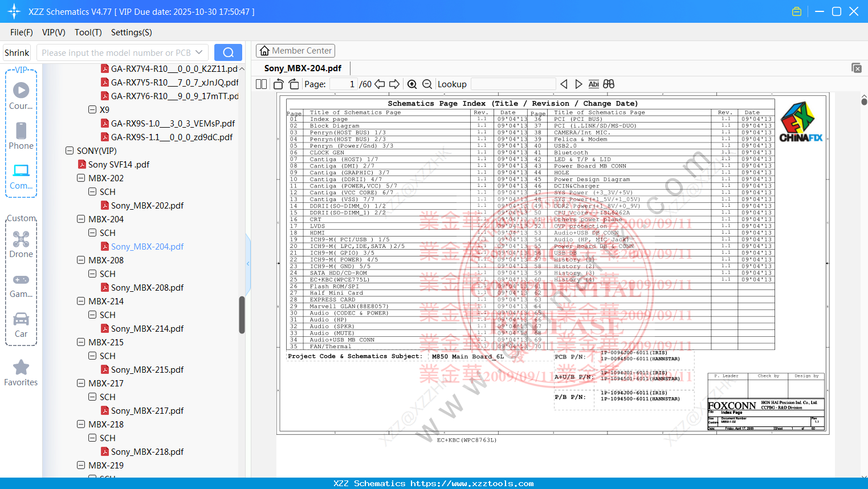Click the PDF icon beside Sony SVF14 .pdf
The height and width of the screenshot is (489, 868).
(82, 164)
